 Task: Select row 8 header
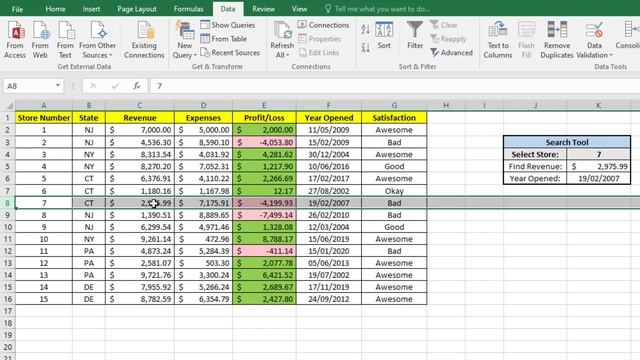click(7, 203)
